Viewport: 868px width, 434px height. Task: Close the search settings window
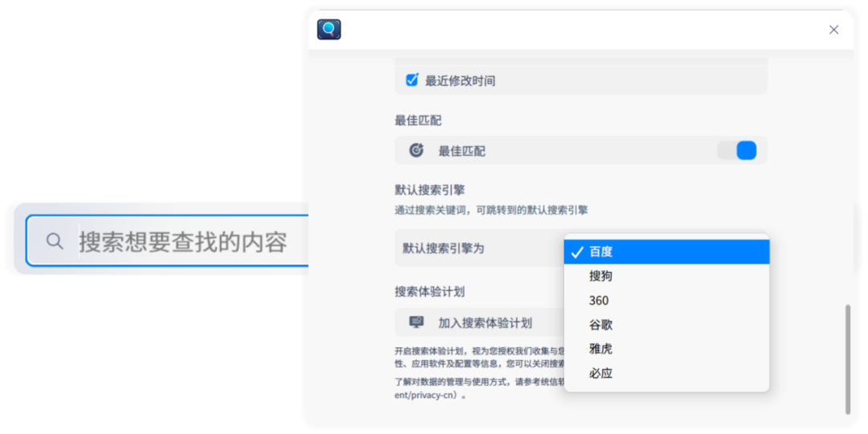pyautogui.click(x=833, y=30)
